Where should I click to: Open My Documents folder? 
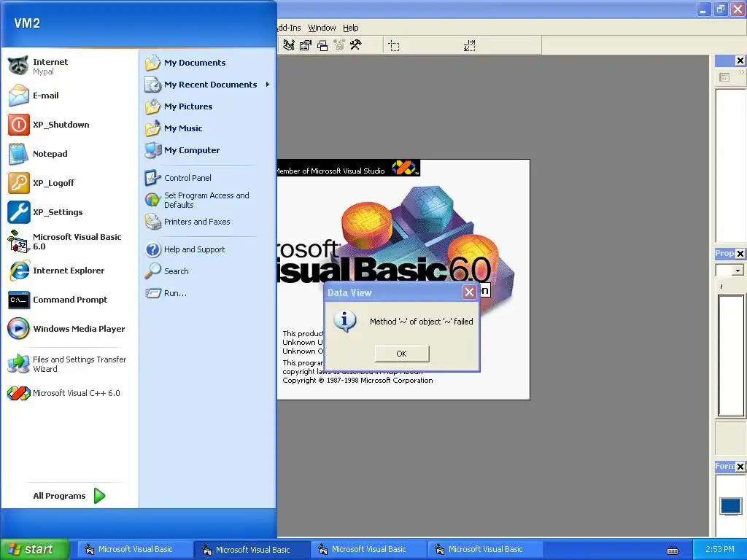208,63
